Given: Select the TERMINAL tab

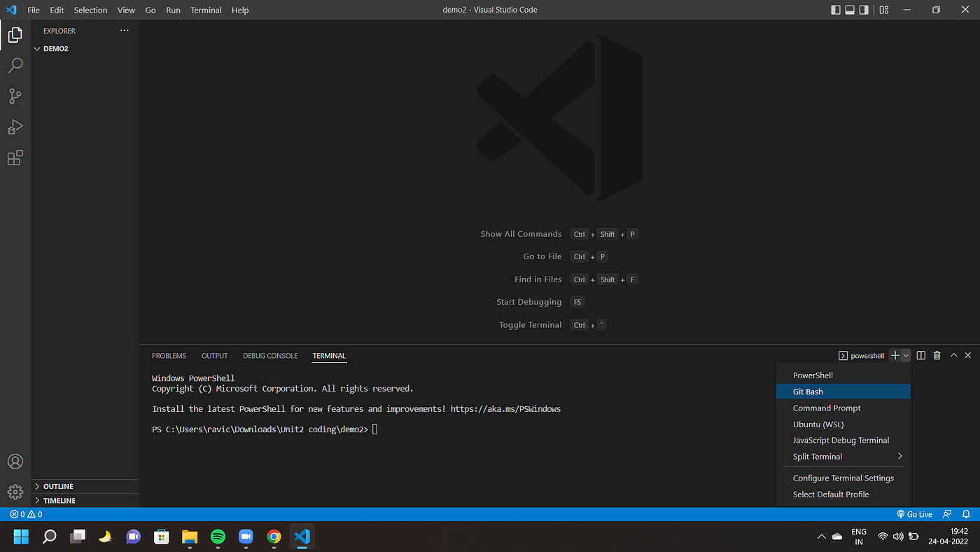Looking at the screenshot, I should point(329,356).
